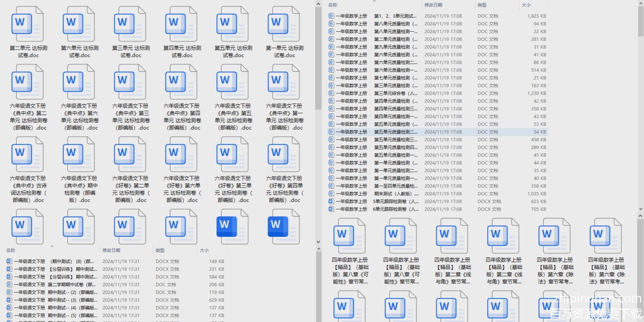The image size is (644, 322).
Task: Click 六年级语文下册《典中点》第四单元 达标检测卷 icon
Action: (181, 82)
